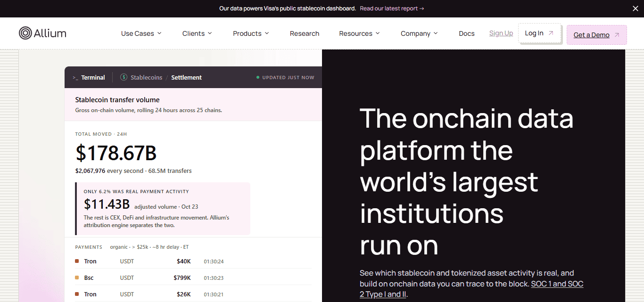Click the Allium logo icon
This screenshot has width=644, height=302.
[25, 33]
